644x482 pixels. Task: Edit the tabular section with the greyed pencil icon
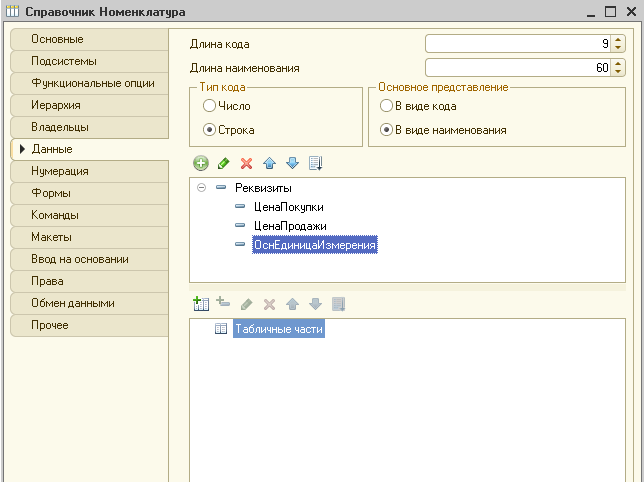[246, 304]
